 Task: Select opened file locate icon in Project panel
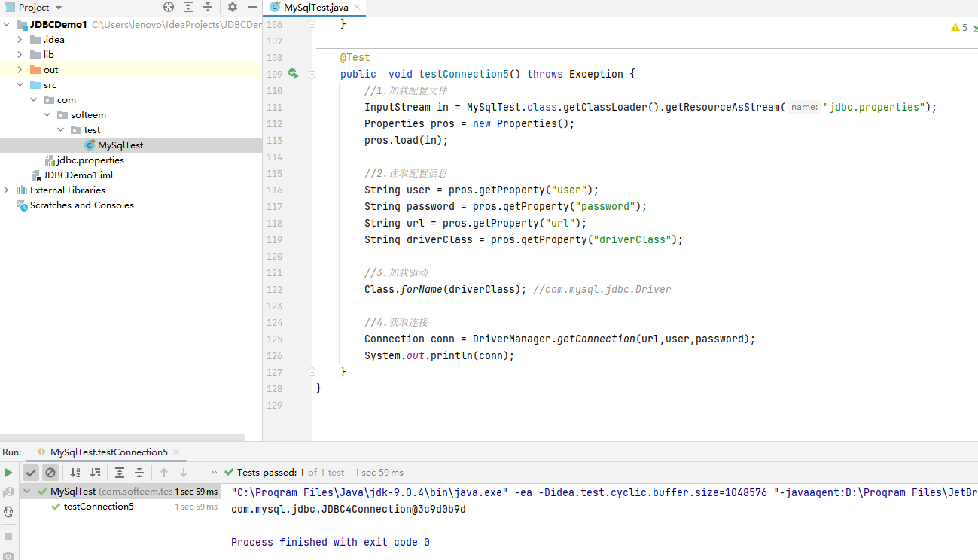[x=169, y=7]
